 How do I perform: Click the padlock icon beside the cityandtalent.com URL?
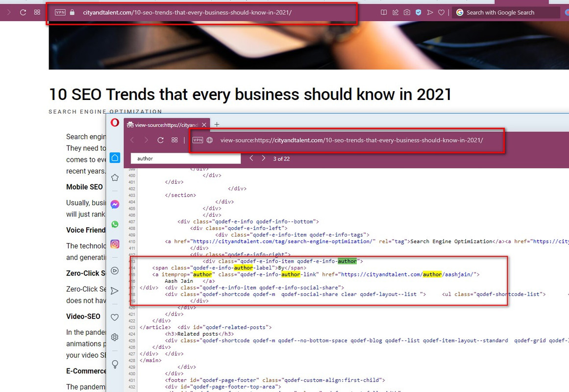click(x=72, y=12)
